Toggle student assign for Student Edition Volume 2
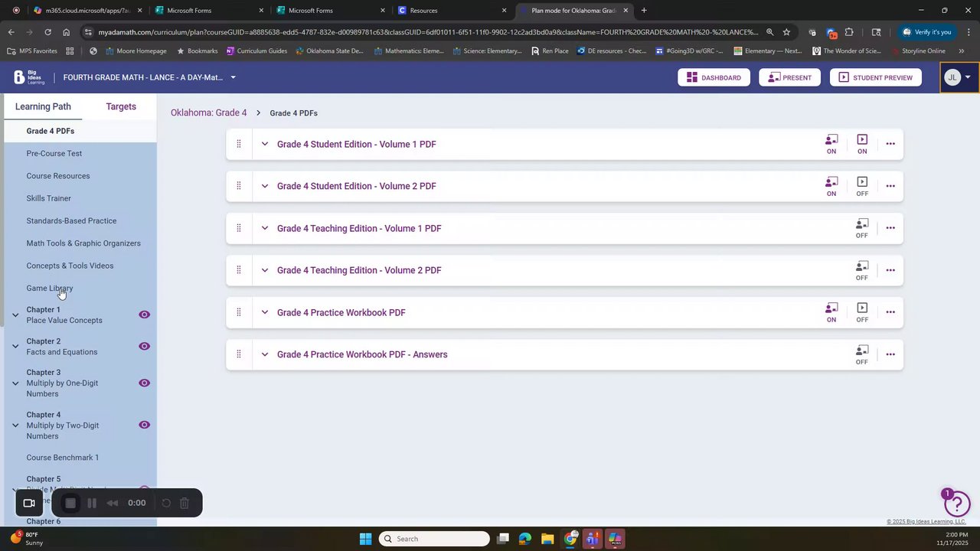Viewport: 980px width, 551px height. click(831, 186)
